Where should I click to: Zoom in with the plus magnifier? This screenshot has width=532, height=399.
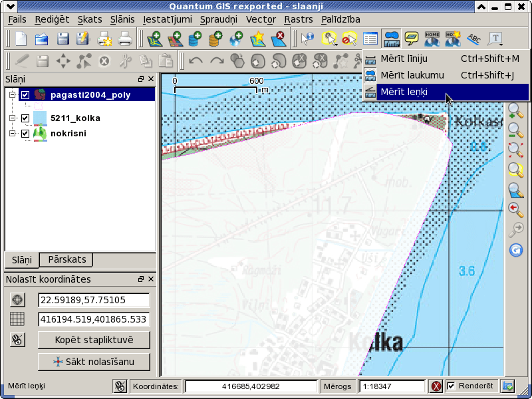tap(516, 111)
